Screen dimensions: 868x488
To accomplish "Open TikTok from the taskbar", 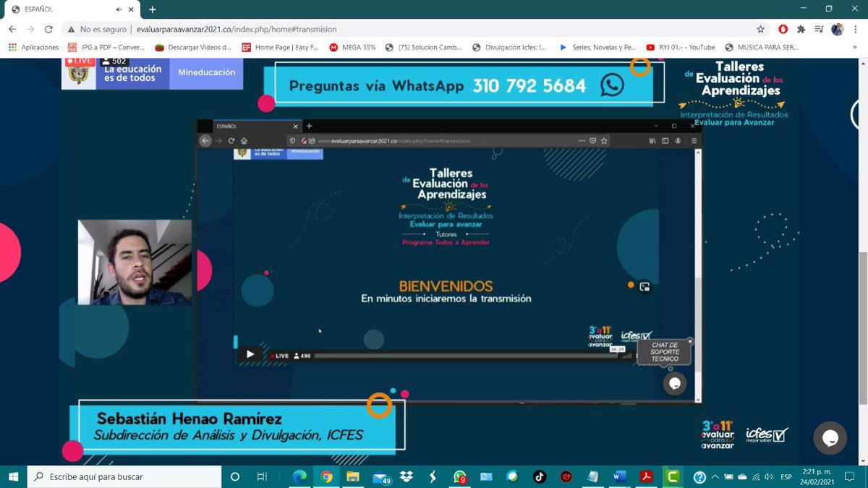I will (539, 476).
